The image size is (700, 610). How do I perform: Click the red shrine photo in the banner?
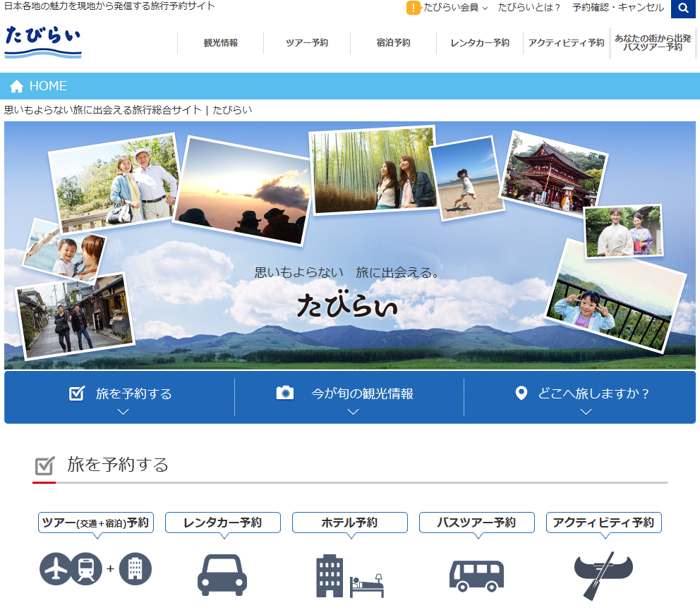(554, 174)
